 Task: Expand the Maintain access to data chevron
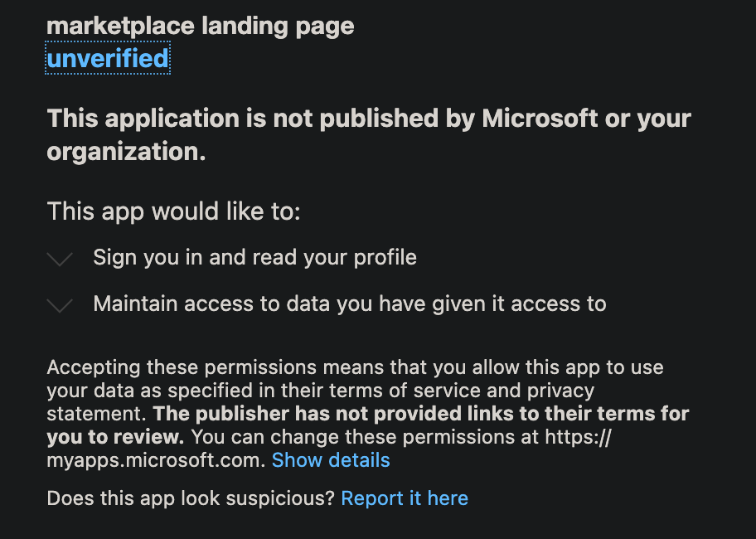point(61,306)
